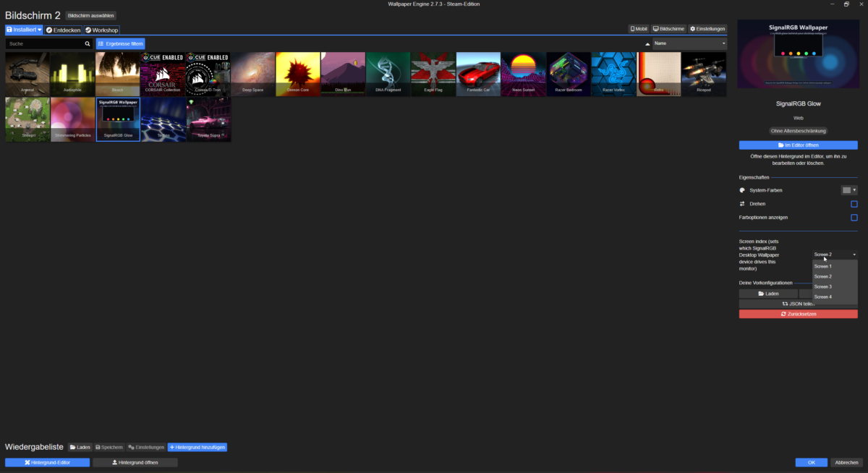Select the Razer Bedroom wallpaper
The image size is (868, 473).
point(569,74)
